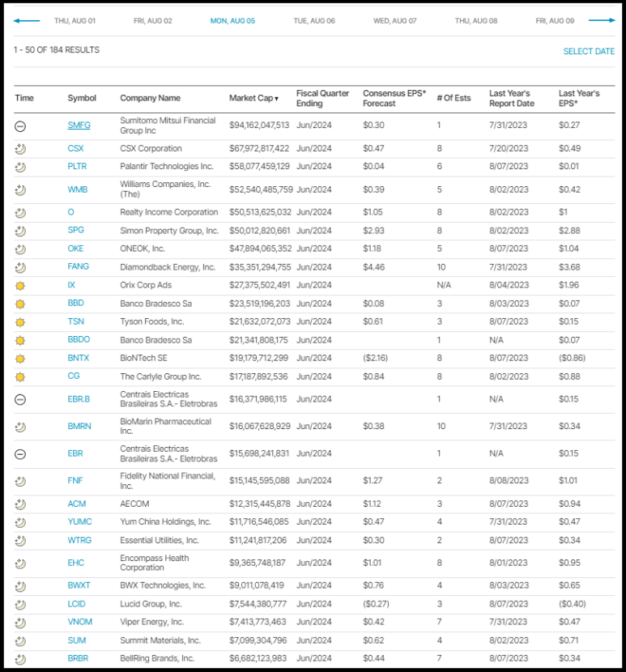
Task: Click the '1 - 50 OF 184 RESULTS' text
Action: pyautogui.click(x=57, y=49)
